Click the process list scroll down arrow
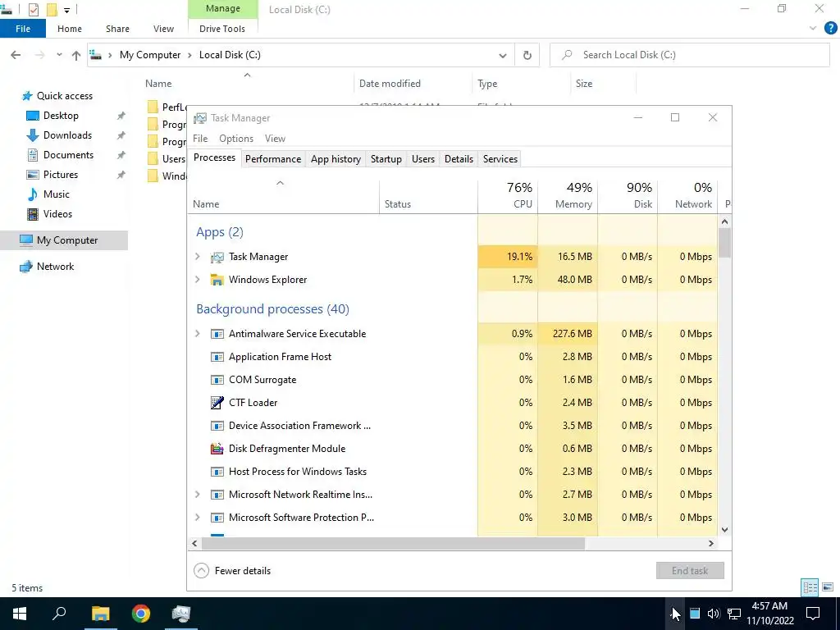Screen dimensions: 840x630 pyautogui.click(x=724, y=530)
